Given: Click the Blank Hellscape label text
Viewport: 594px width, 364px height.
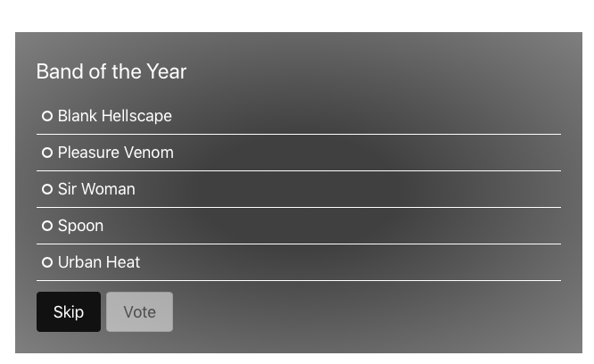Looking at the screenshot, I should pos(114,116).
